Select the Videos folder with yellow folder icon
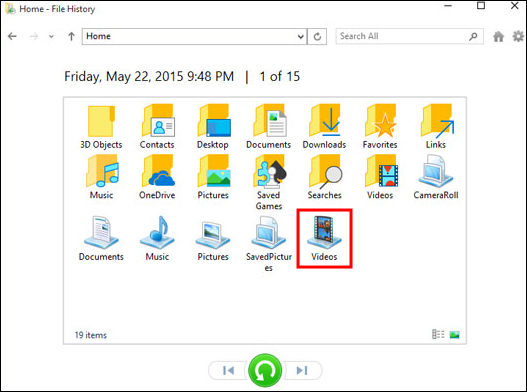This screenshot has width=527, height=392. coord(380,177)
